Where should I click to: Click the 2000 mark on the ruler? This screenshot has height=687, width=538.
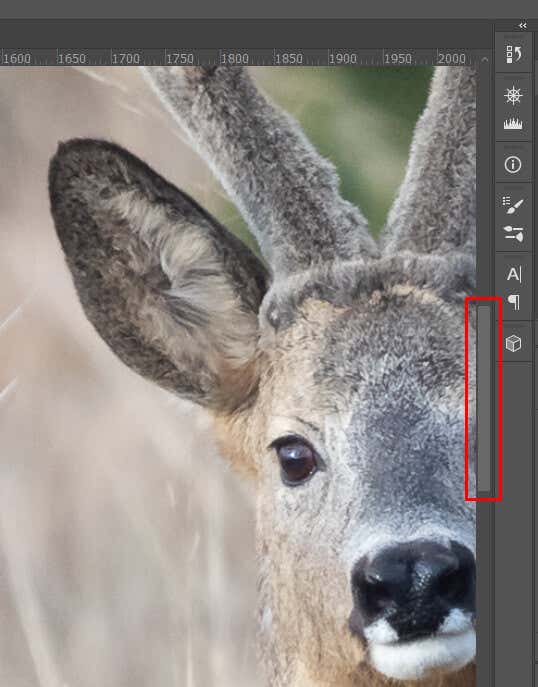tap(452, 58)
